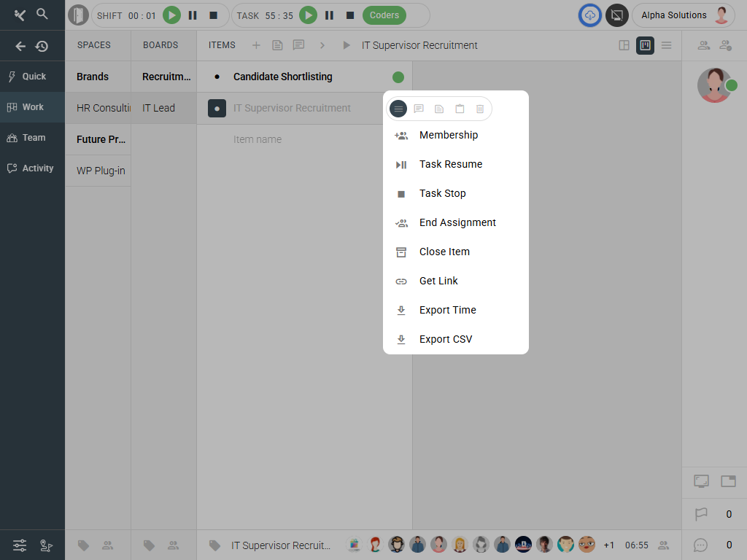Switch to kanban board view

[x=645, y=45]
